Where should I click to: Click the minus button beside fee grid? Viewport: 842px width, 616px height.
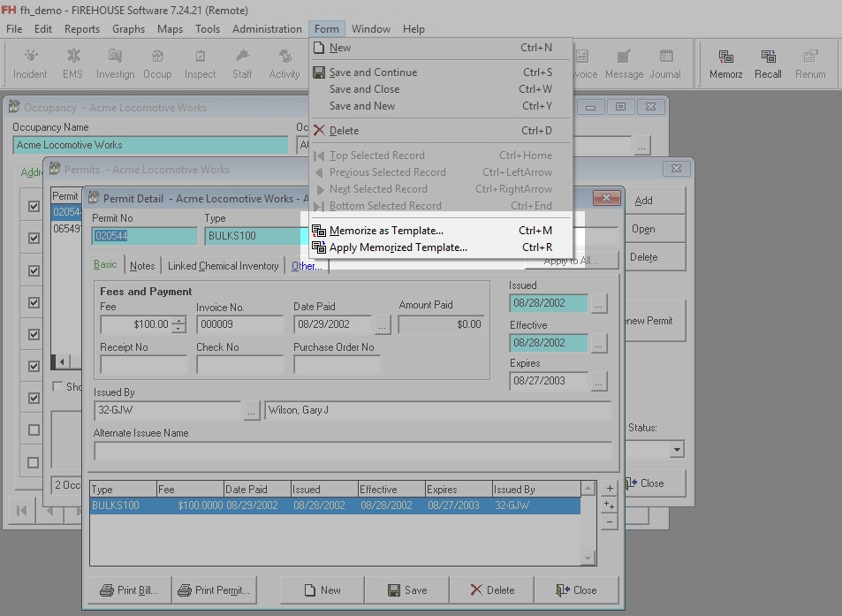point(609,522)
